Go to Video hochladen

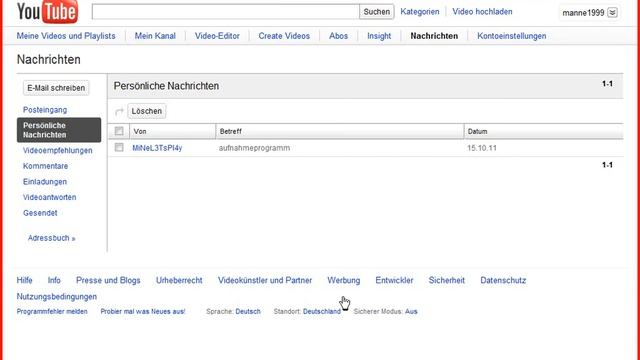pyautogui.click(x=482, y=11)
